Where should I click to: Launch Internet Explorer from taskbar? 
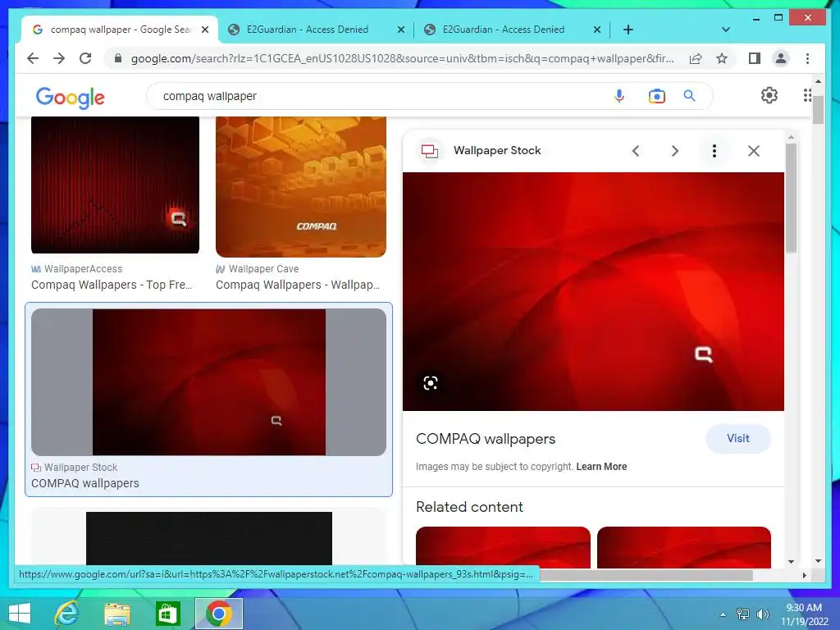(67, 614)
